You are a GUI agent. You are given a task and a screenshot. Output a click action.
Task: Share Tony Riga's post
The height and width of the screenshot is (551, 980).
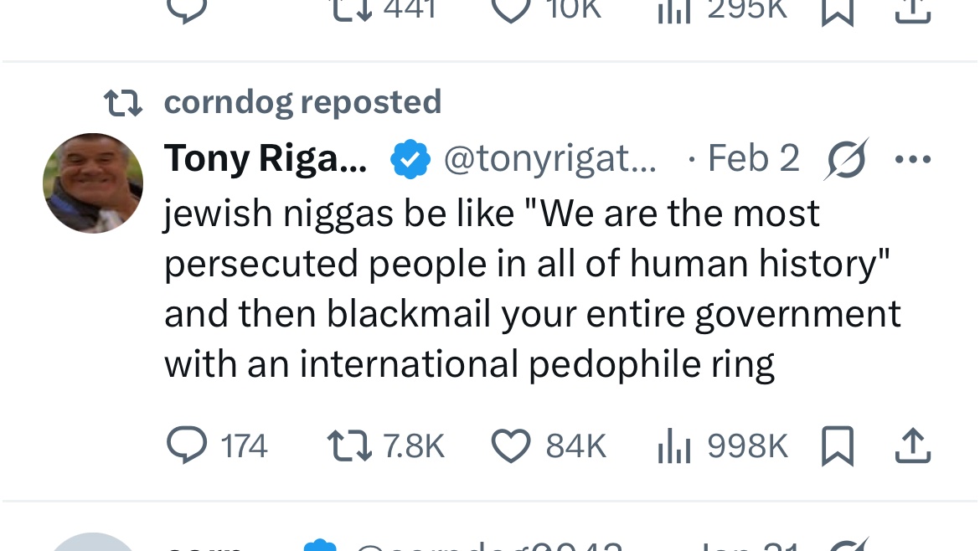click(913, 445)
